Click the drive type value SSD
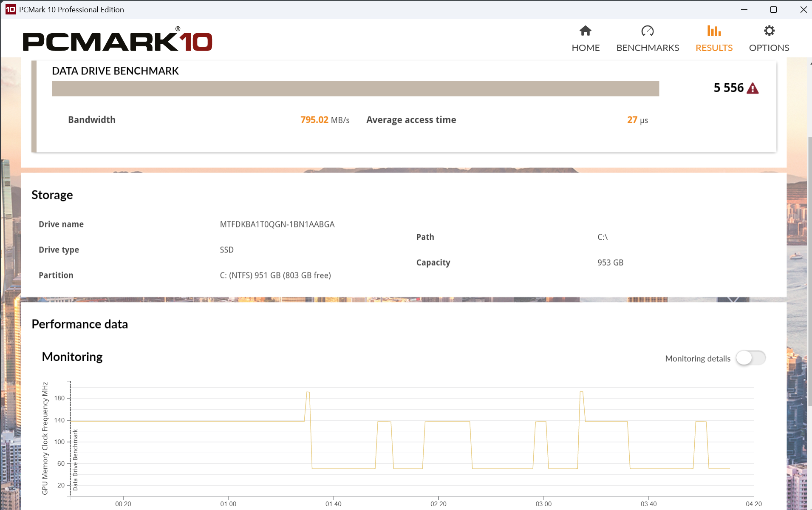The image size is (812, 510). pos(226,250)
